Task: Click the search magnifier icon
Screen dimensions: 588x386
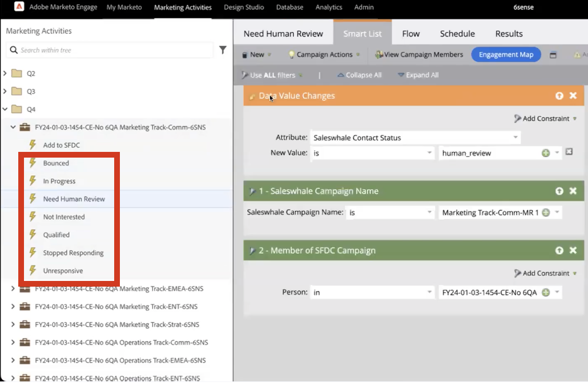Action: click(14, 50)
